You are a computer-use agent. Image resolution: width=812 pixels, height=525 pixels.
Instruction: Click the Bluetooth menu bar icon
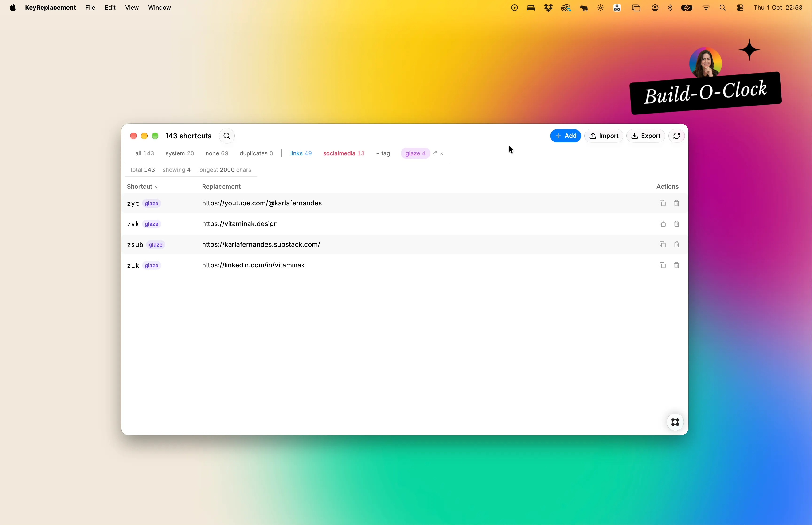670,8
